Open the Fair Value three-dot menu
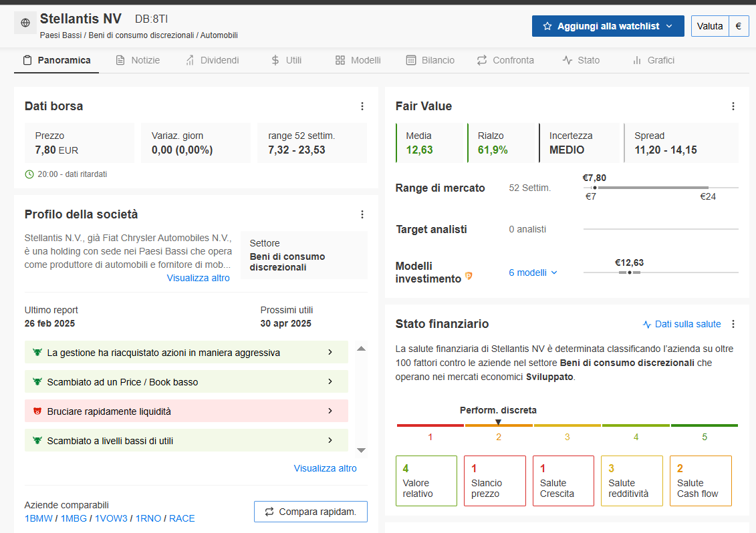The image size is (756, 533). click(x=733, y=106)
